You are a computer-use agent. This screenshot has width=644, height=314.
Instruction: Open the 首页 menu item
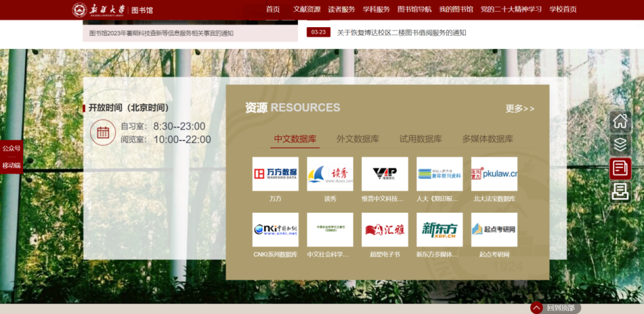(273, 9)
